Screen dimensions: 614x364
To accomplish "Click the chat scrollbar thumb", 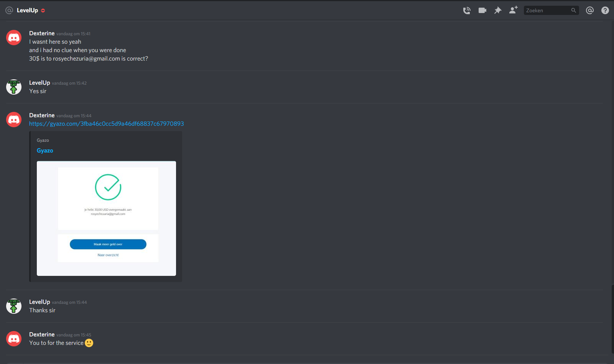I will click(612, 319).
